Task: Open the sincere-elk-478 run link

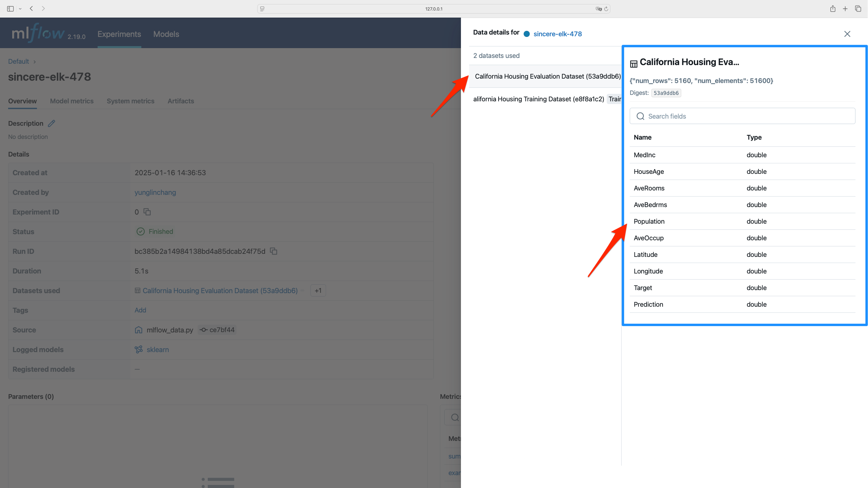Action: 557,34
